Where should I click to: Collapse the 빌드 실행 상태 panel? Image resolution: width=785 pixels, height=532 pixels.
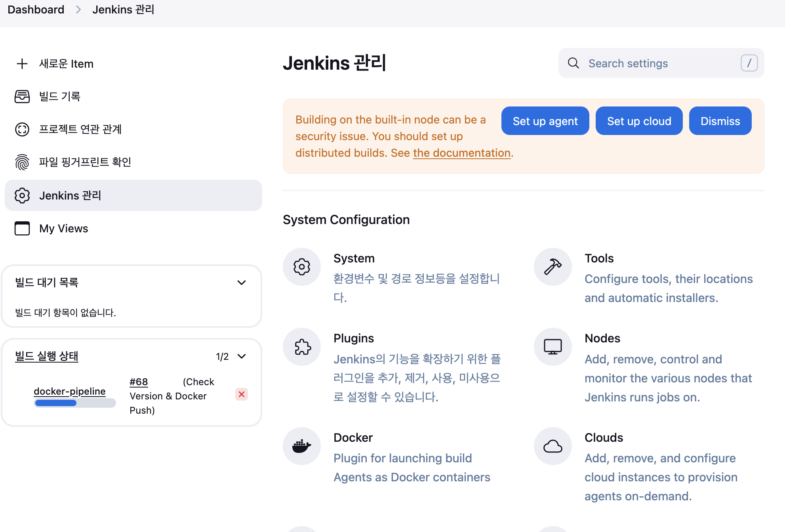point(241,356)
